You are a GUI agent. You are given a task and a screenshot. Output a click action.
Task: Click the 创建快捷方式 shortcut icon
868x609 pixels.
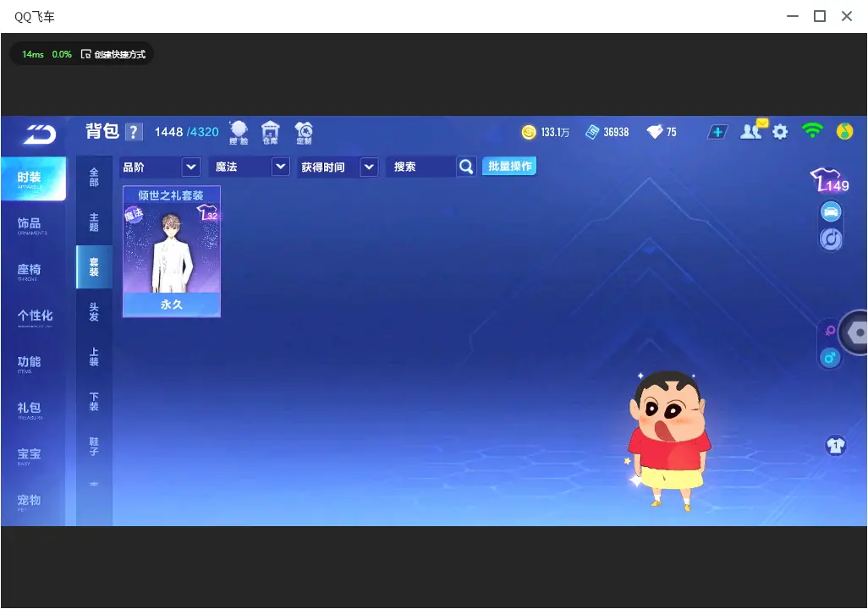point(85,54)
